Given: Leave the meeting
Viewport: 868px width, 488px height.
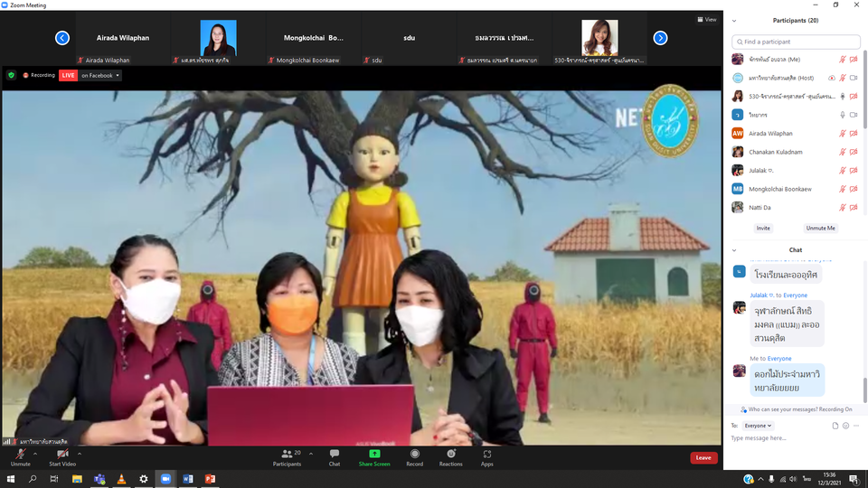Looking at the screenshot, I should point(703,457).
